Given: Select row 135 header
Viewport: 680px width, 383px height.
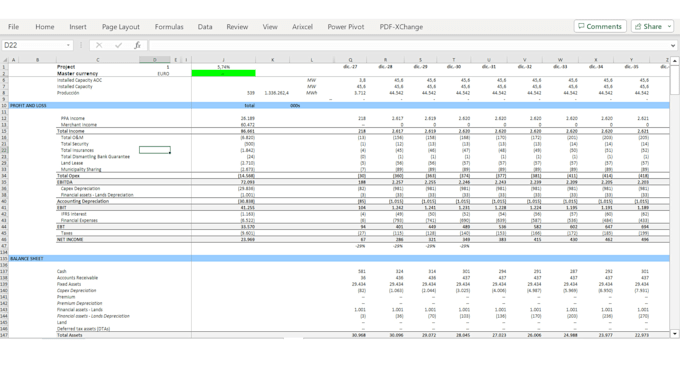Looking at the screenshot, I should tap(4, 259).
